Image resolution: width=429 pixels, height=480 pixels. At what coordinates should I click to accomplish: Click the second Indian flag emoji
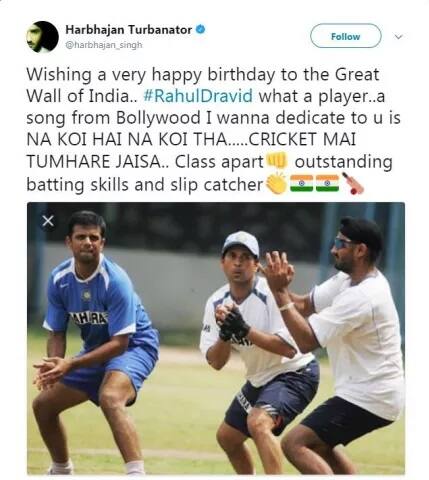328,184
